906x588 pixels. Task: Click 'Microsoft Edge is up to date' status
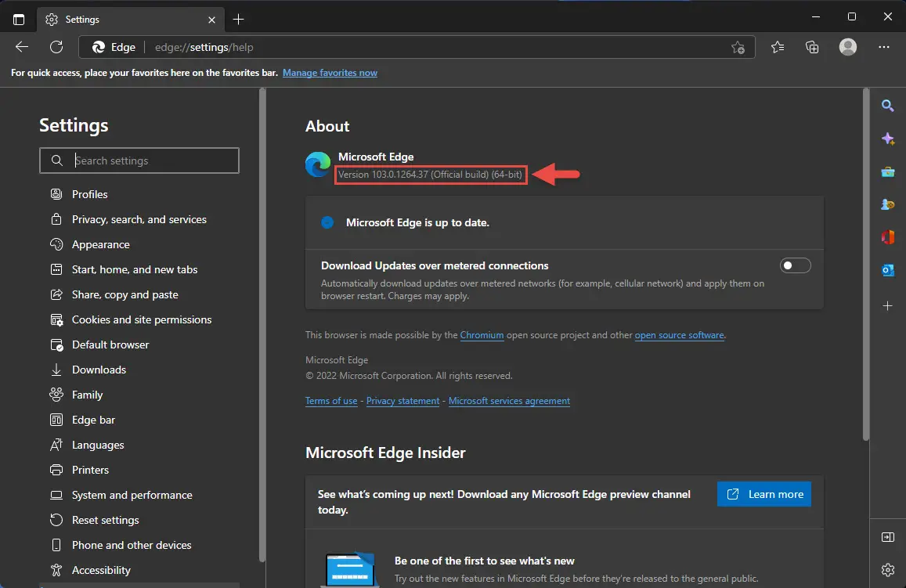coord(417,222)
